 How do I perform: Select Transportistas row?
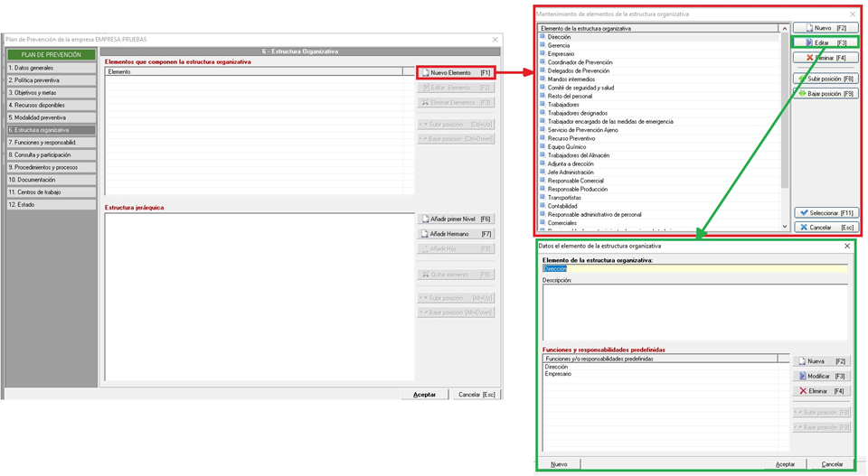(659, 198)
